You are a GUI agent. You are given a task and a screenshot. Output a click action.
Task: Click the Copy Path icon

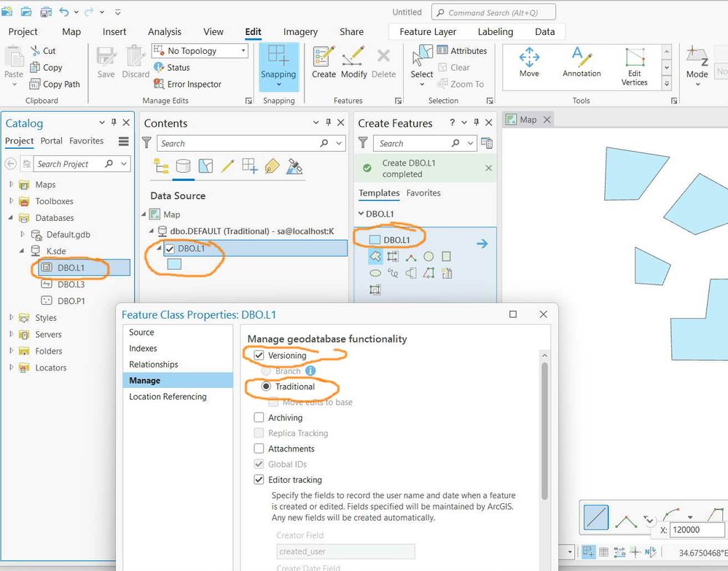tap(35, 84)
